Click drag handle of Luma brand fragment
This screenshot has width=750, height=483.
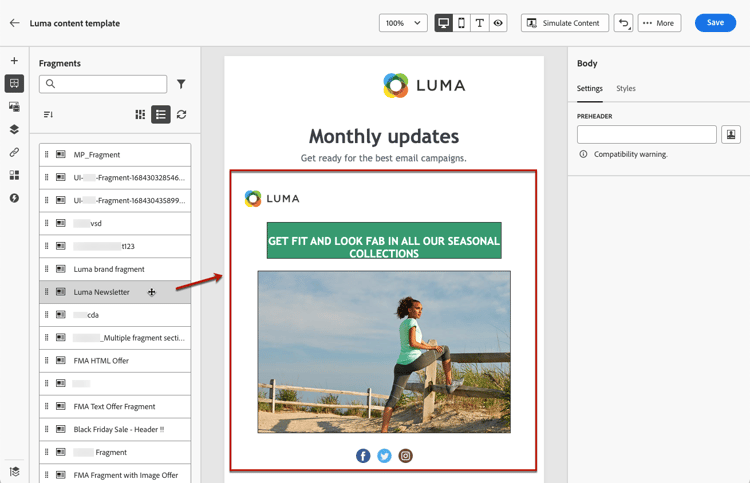point(46,268)
